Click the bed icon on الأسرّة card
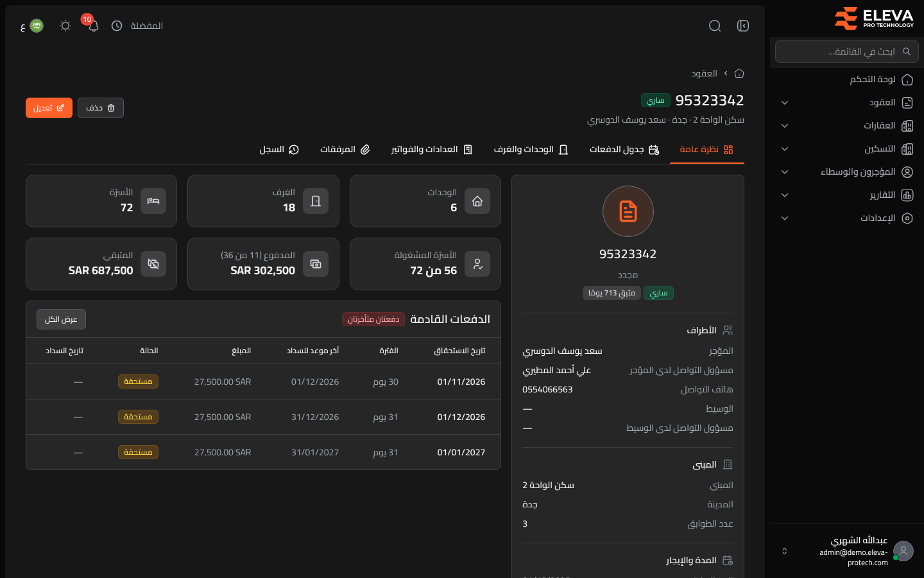The width and height of the screenshot is (924, 578). 153,201
